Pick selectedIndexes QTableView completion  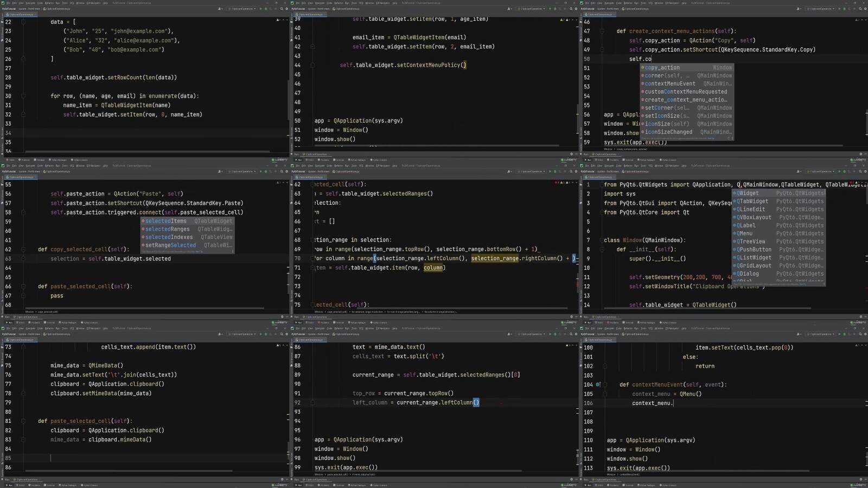tap(188, 237)
